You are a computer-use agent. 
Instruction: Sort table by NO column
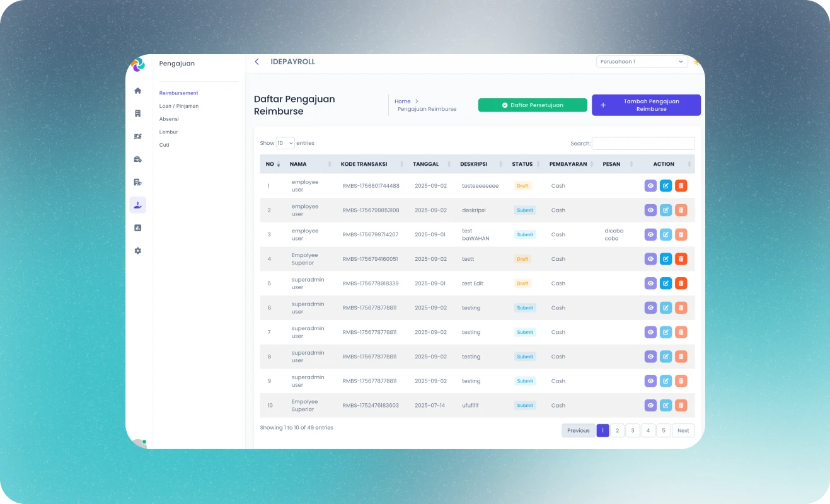tap(274, 164)
